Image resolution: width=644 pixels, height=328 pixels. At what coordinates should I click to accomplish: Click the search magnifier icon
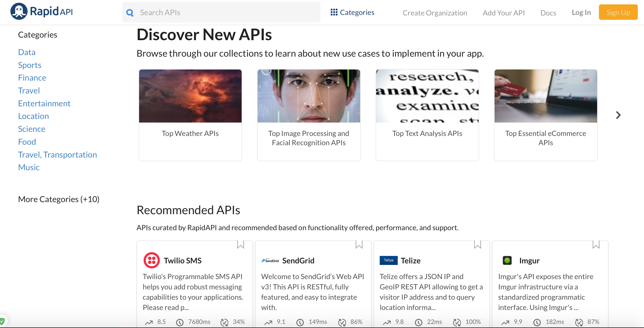130,13
